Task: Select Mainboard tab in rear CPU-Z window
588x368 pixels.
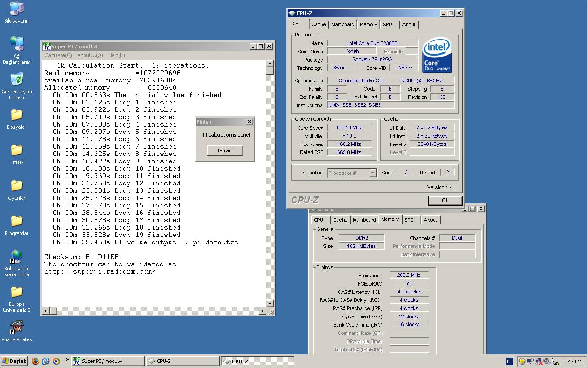Action: pos(364,220)
